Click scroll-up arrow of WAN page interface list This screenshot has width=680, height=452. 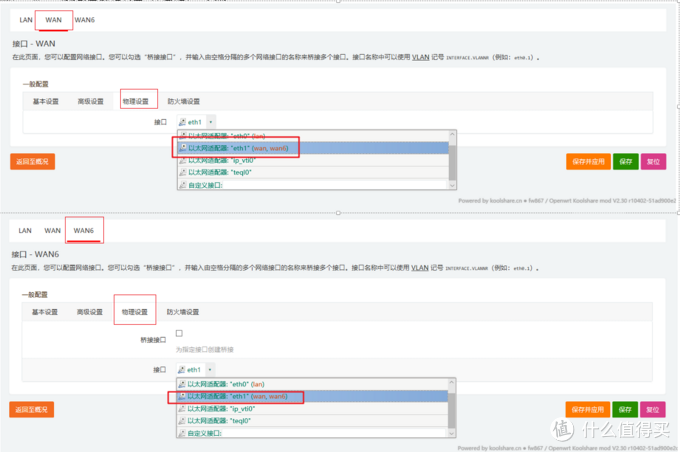pyautogui.click(x=452, y=134)
